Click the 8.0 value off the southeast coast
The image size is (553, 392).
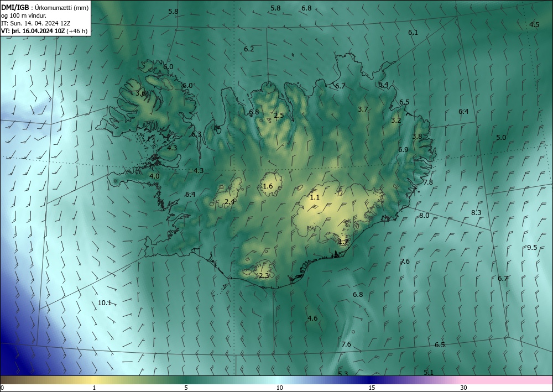click(424, 216)
